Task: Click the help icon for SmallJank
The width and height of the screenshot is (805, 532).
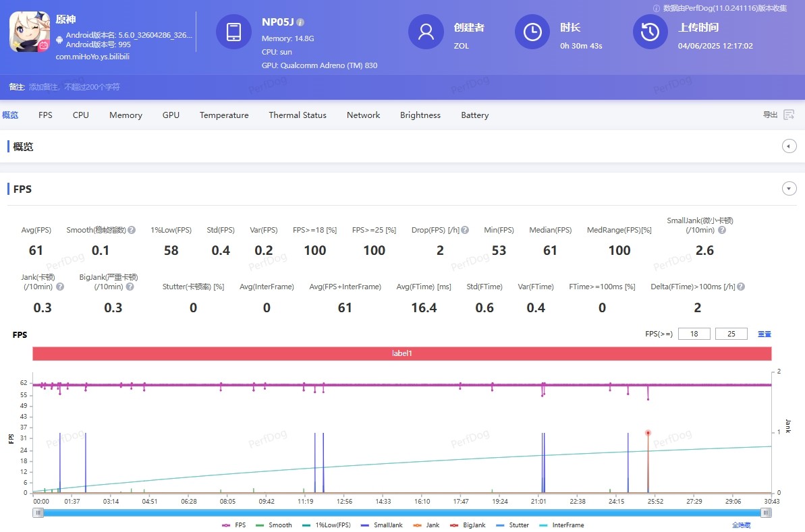Action: [722, 230]
